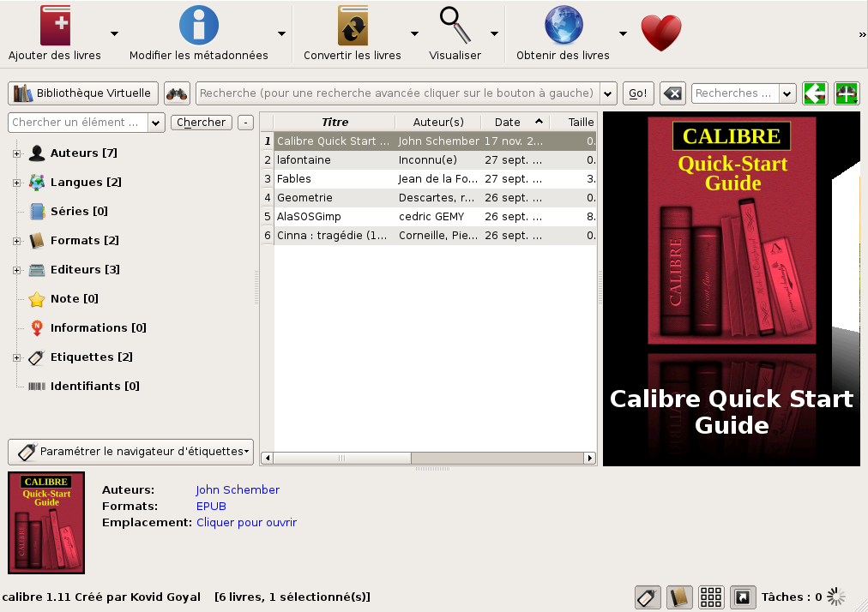Open the Visualiser dropdown arrow
The image size is (868, 612).
pyautogui.click(x=494, y=33)
